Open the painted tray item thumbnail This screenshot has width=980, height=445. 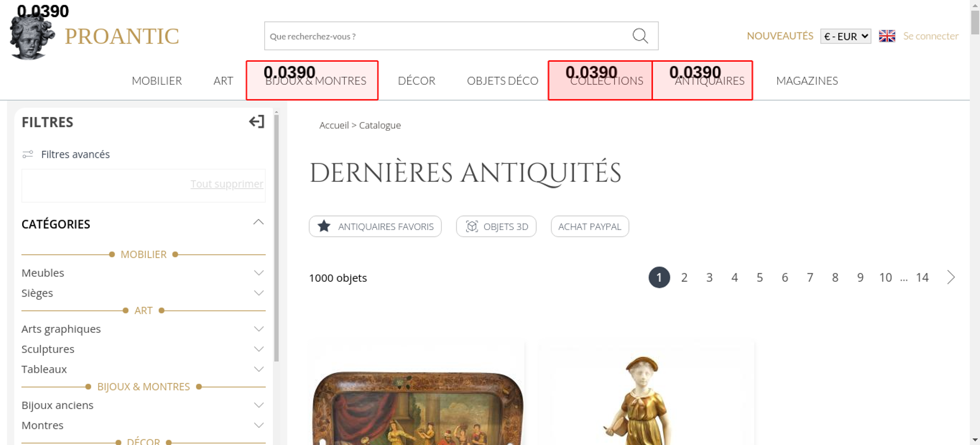point(416,407)
